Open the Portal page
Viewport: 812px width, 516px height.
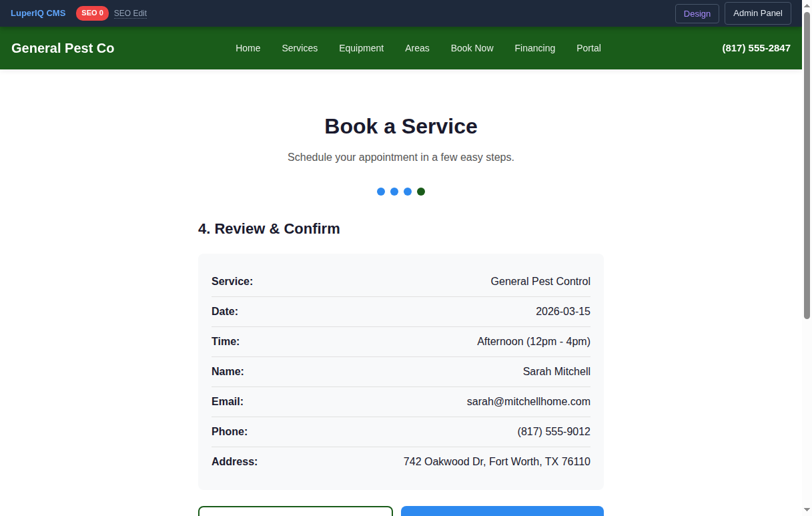point(588,47)
